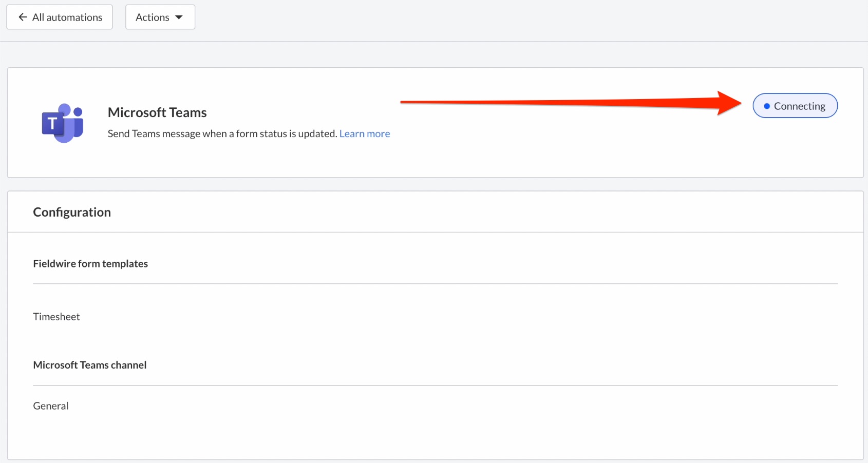Click the Fieldwire form templates label
Viewport: 868px width, 463px height.
tap(90, 263)
